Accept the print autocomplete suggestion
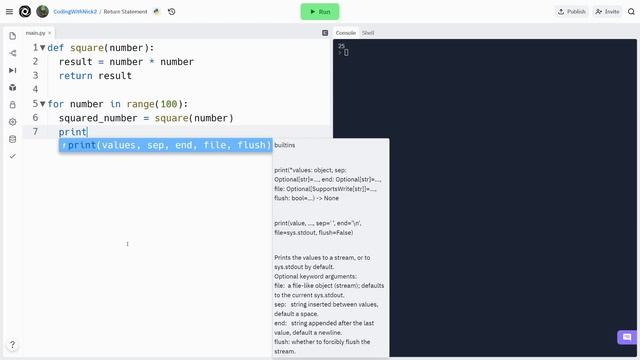This screenshot has width=640, height=360. tap(165, 145)
